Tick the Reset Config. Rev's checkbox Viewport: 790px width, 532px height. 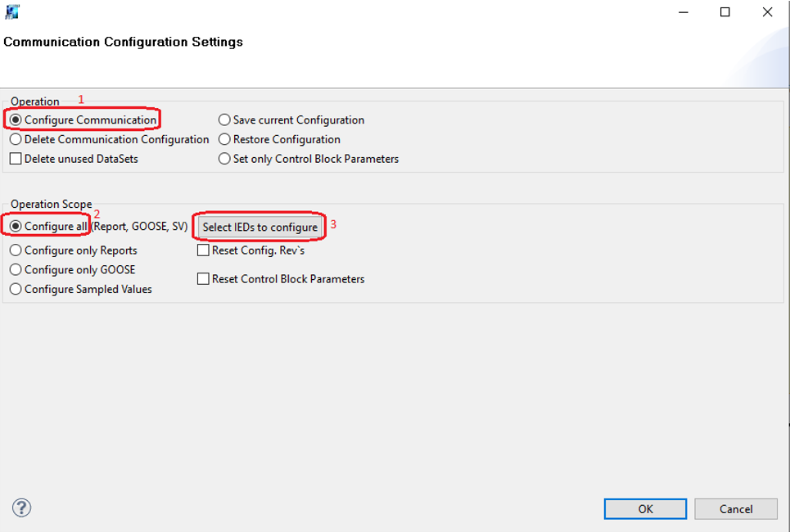[204, 250]
